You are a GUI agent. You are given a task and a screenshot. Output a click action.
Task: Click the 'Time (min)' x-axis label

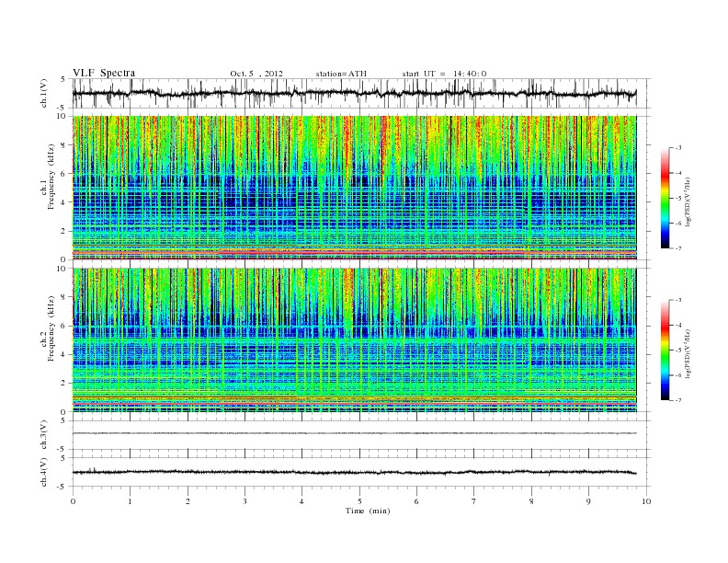368,511
